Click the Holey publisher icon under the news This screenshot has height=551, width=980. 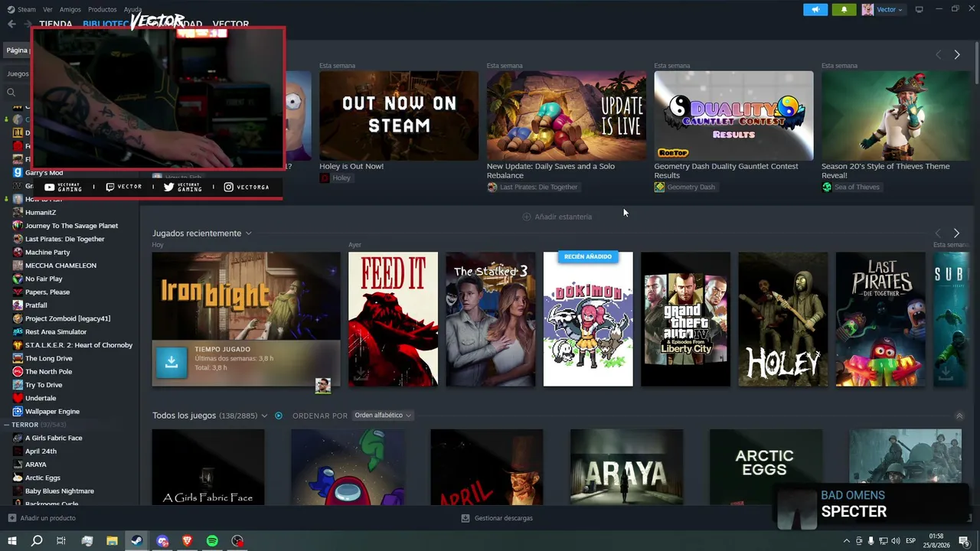pyautogui.click(x=325, y=178)
